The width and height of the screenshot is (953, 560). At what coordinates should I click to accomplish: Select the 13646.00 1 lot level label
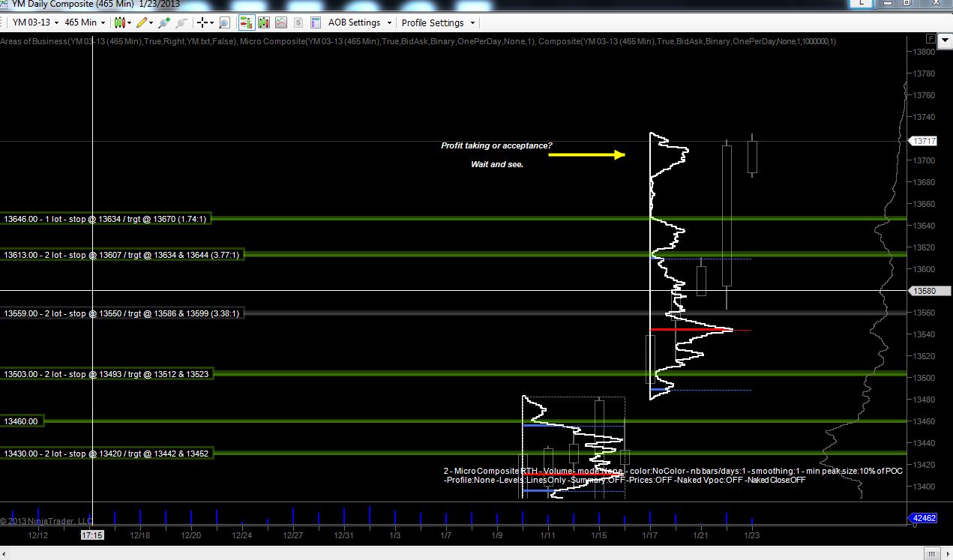click(105, 219)
